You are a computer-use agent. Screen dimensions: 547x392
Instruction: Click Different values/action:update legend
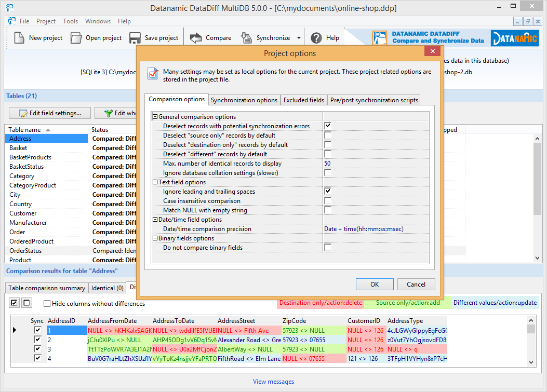495,303
